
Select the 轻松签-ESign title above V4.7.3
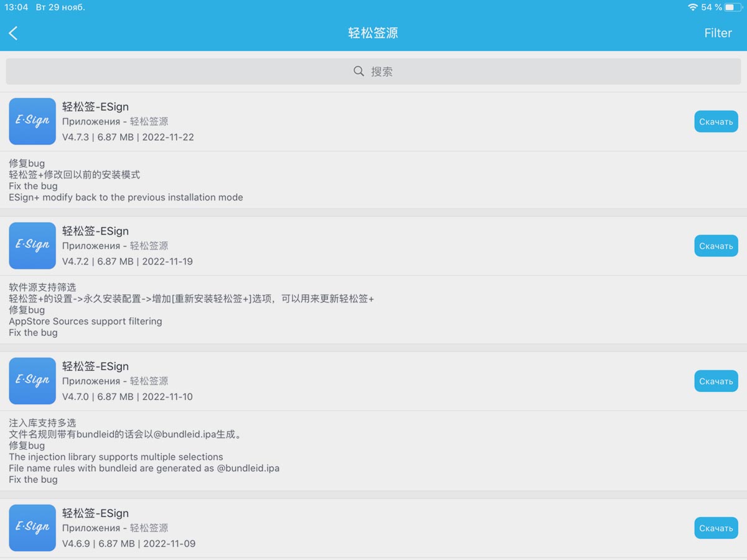(x=95, y=106)
